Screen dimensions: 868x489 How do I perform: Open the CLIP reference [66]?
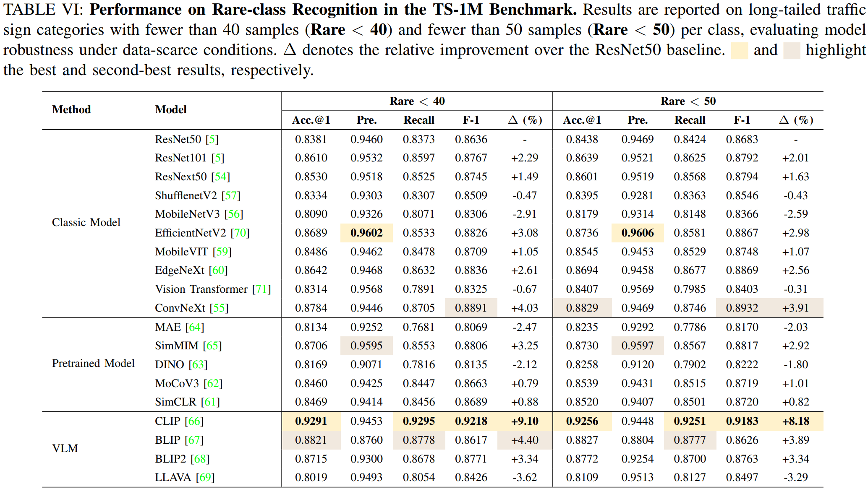click(x=194, y=421)
